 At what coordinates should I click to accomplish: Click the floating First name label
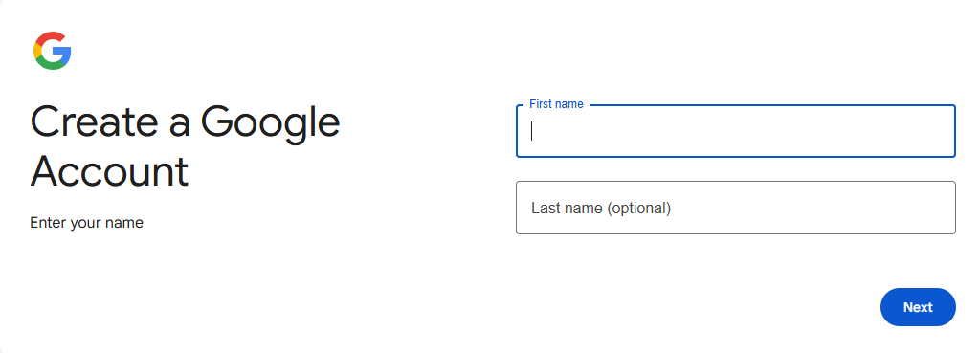pos(556,104)
